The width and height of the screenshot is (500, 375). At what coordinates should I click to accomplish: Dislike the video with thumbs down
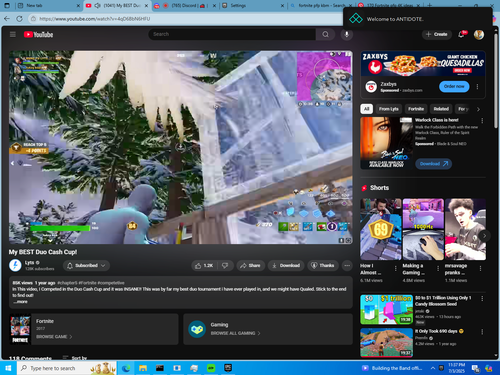pyautogui.click(x=225, y=266)
